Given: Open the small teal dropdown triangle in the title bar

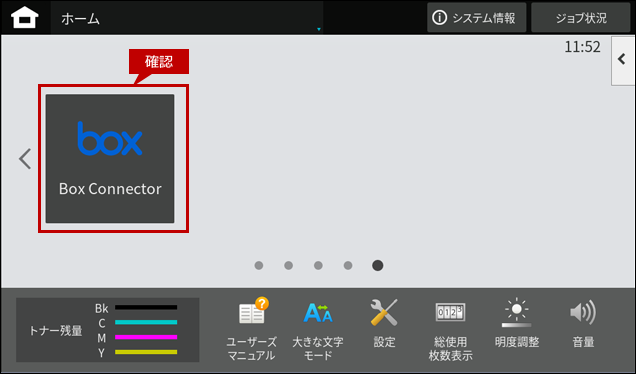Looking at the screenshot, I should coord(319,29).
